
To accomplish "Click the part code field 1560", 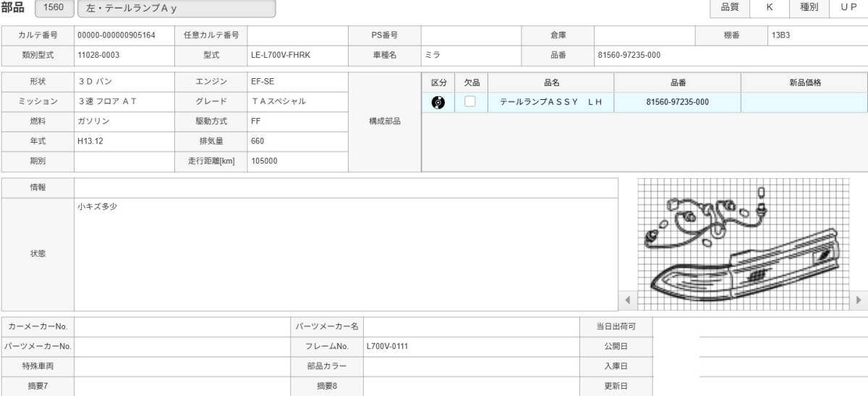I will pos(53,9).
